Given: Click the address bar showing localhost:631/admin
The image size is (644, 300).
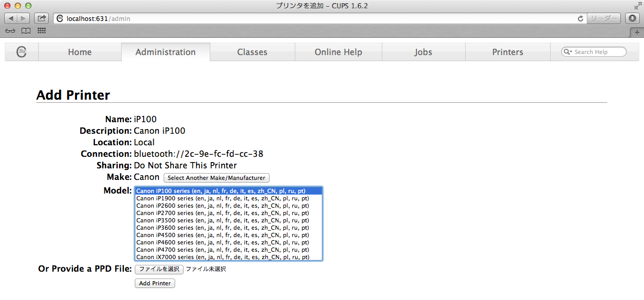Looking at the screenshot, I should 319,18.
